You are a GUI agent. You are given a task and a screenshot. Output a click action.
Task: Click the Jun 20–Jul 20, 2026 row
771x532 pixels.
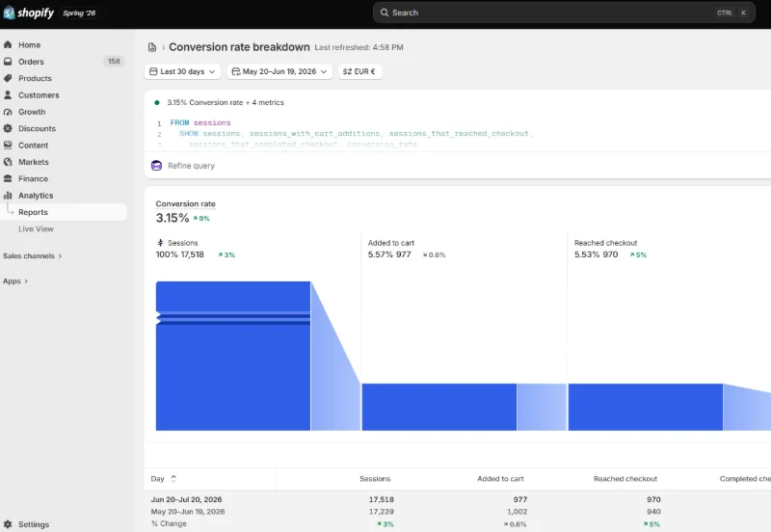pos(457,499)
